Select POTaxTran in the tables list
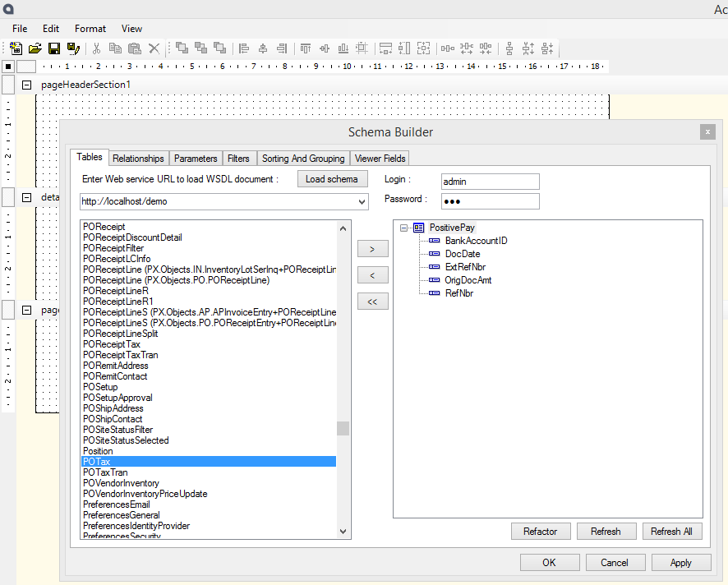 click(105, 472)
